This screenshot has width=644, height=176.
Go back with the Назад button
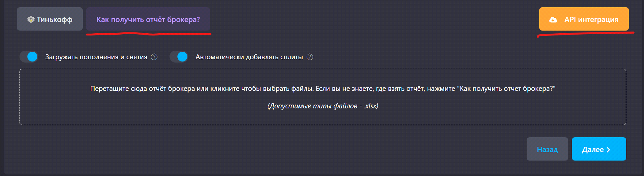(547, 149)
